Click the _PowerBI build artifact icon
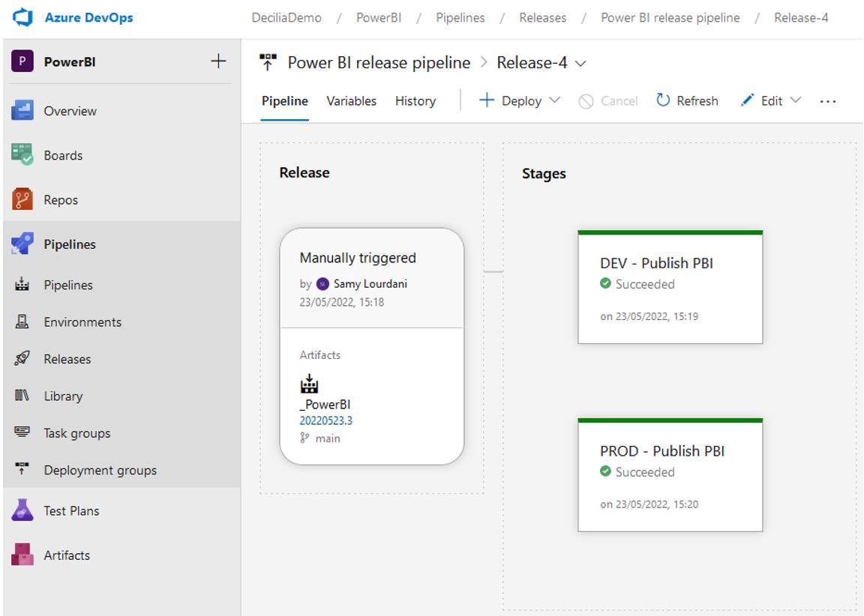864x616 pixels. (309, 384)
